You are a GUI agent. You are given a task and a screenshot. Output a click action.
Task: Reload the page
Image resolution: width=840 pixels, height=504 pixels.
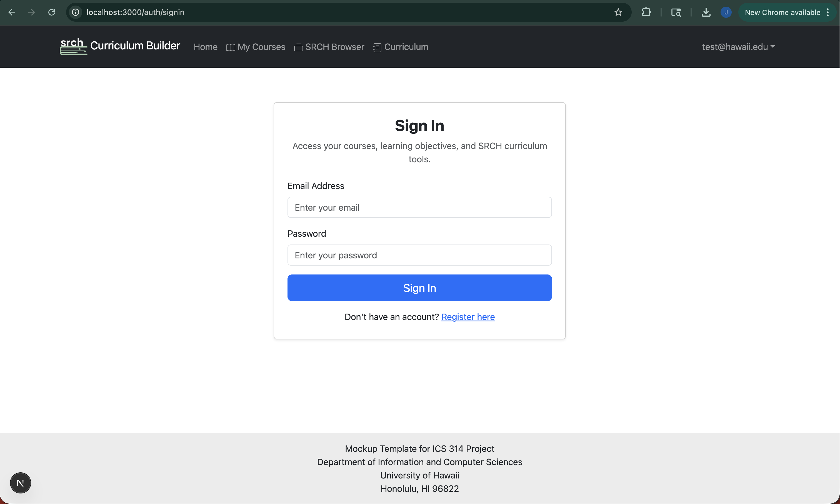(52, 12)
